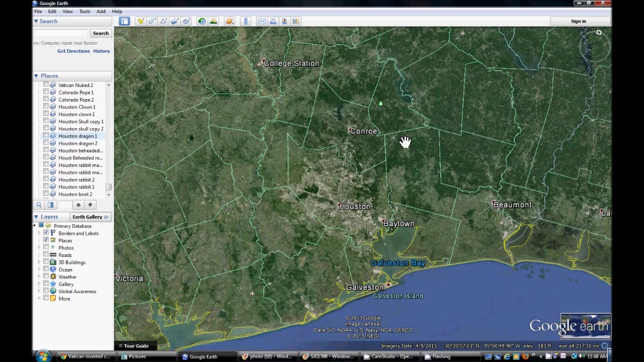Click the Weather layer sun icon
Screen dimensions: 644x362
coord(53,277)
